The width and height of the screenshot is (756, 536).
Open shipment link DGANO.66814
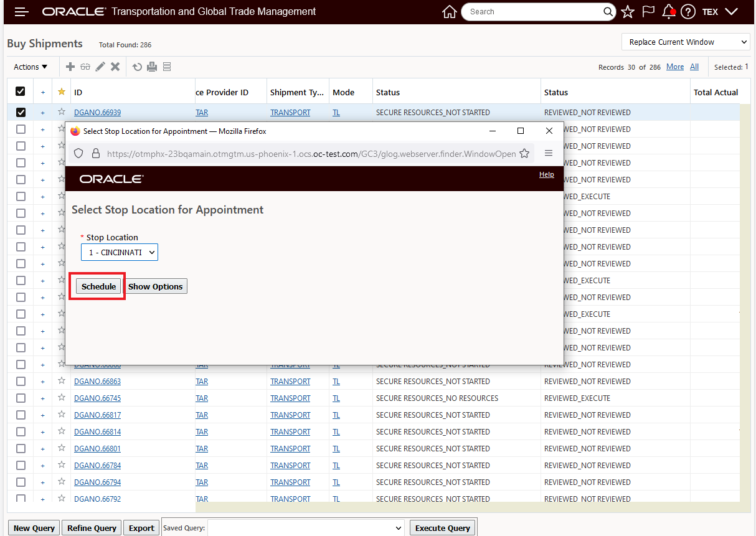click(x=97, y=431)
